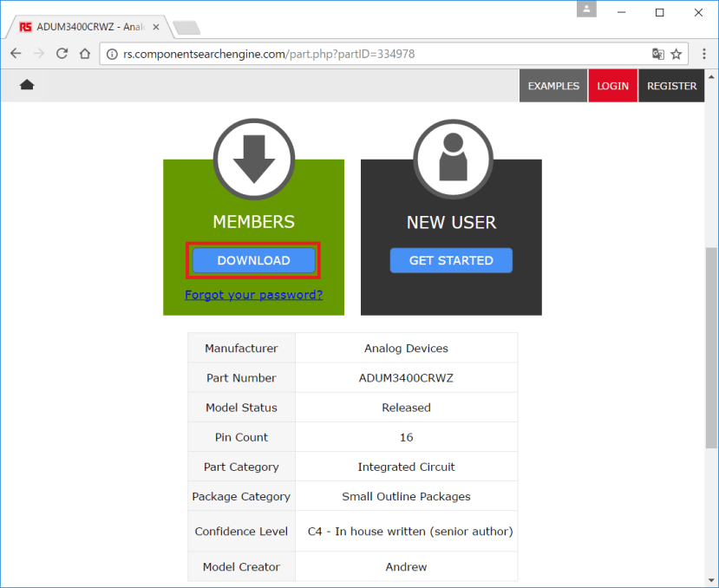719x588 pixels.
Task: Open the EXAMPLES menu item
Action: [553, 86]
